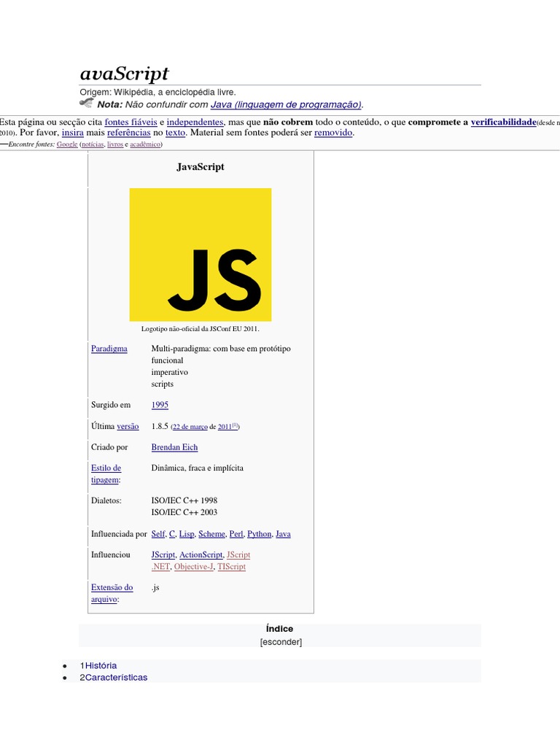Click the Perl link
Viewport: 560px width, 747px height.
coord(236,534)
